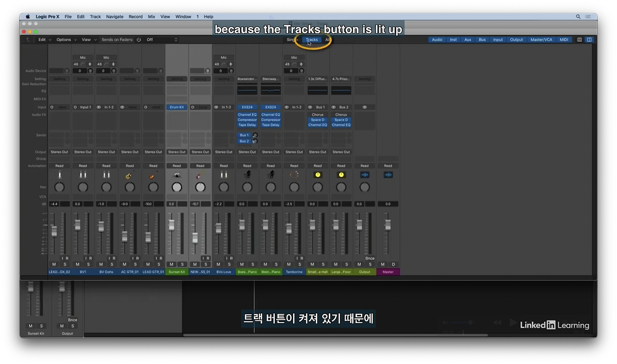
Task: Click the Tape Delay plug-in on Steinway strip
Action: pos(271,125)
